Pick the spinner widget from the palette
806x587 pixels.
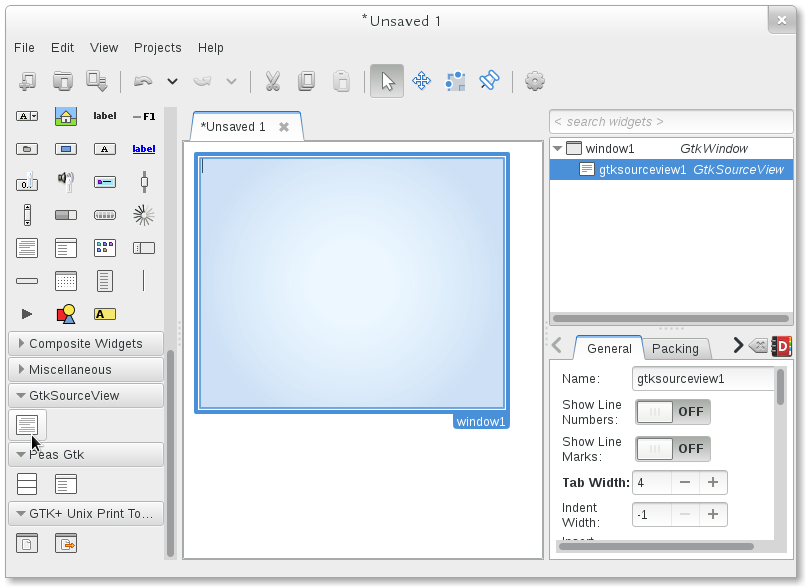(144, 215)
